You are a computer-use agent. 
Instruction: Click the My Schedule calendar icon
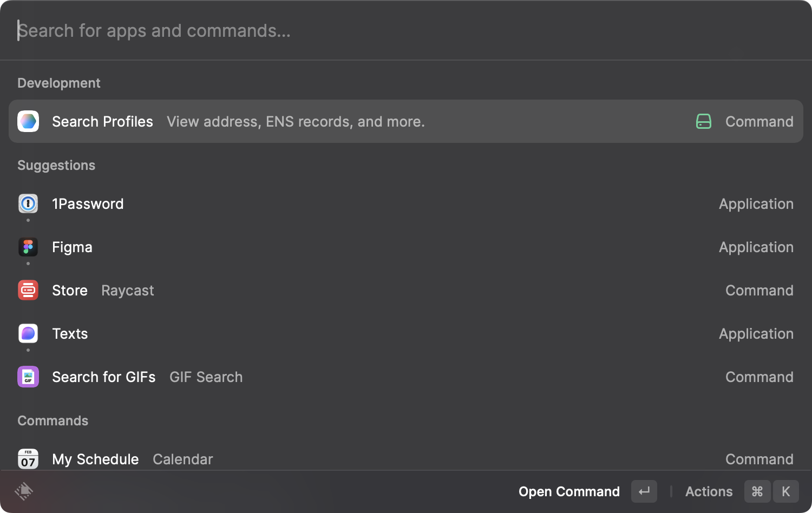pos(28,459)
